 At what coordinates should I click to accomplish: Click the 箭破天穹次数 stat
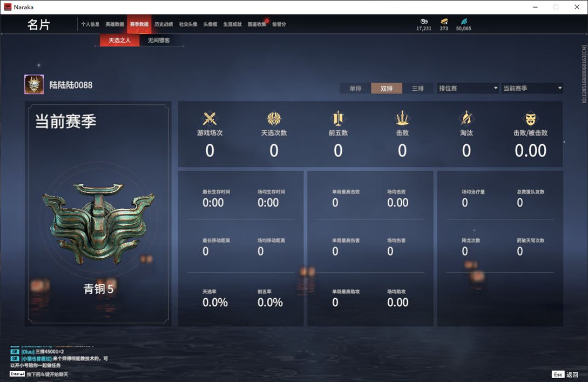(x=531, y=247)
